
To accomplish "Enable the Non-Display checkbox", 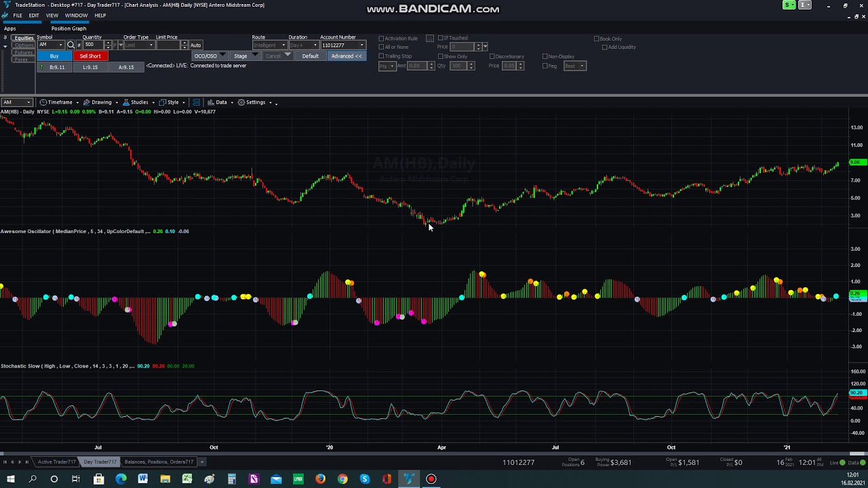I will click(x=545, y=56).
